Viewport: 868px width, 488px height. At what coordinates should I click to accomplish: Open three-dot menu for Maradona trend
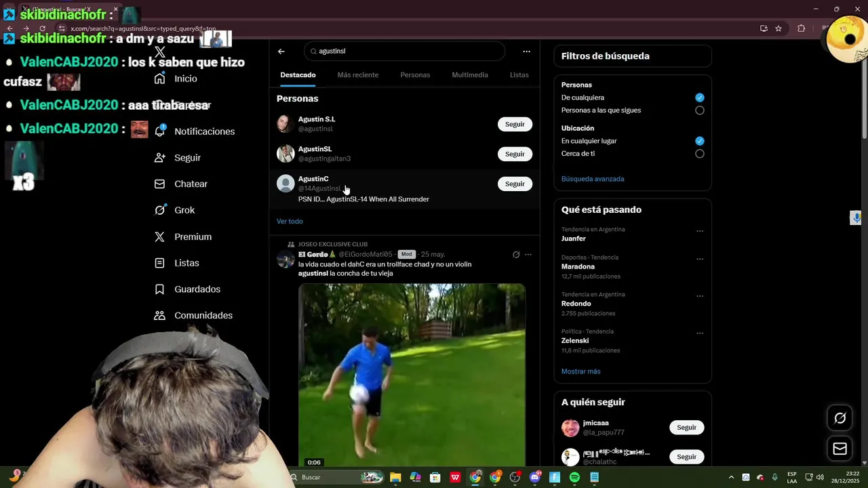click(700, 259)
